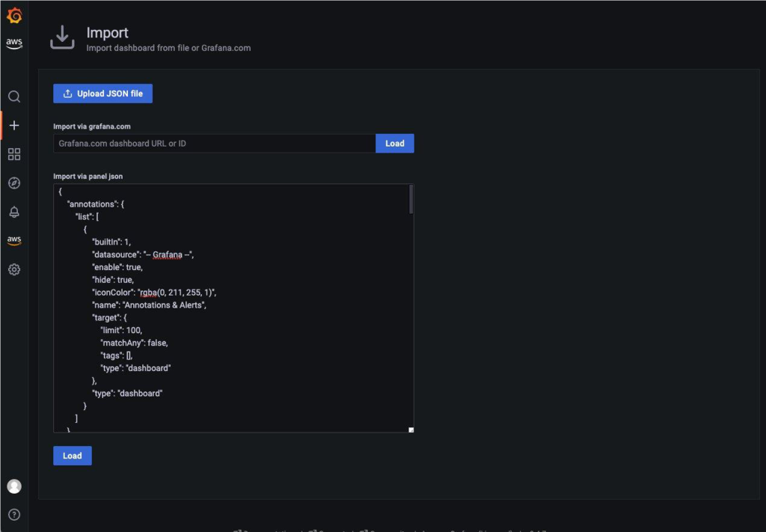Viewport: 766px width, 532px height.
Task: Click the Upload JSON file button
Action: (102, 93)
